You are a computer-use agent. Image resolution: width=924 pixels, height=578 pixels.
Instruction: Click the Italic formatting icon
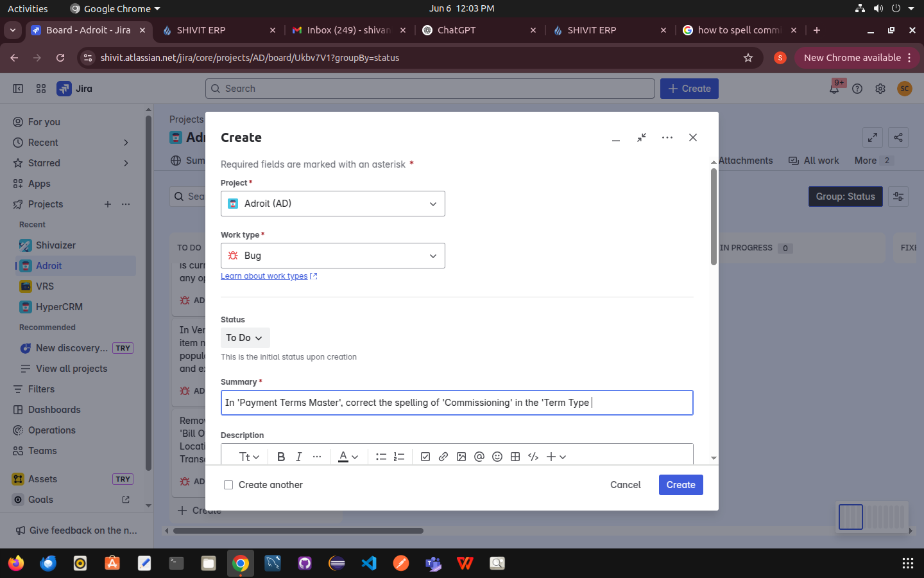299,457
